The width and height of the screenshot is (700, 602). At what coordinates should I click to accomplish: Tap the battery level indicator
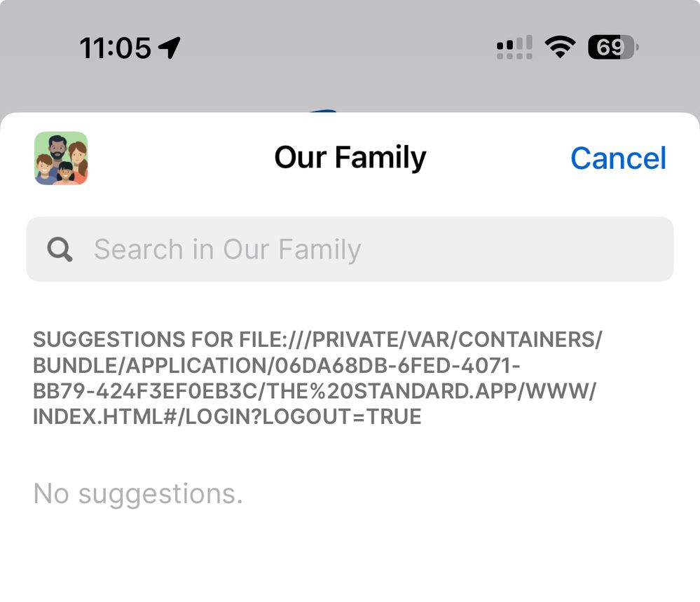pyautogui.click(x=612, y=48)
